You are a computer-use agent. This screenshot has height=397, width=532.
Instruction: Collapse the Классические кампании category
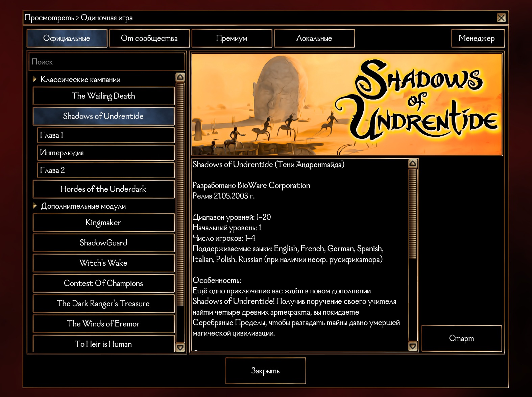pyautogui.click(x=34, y=79)
